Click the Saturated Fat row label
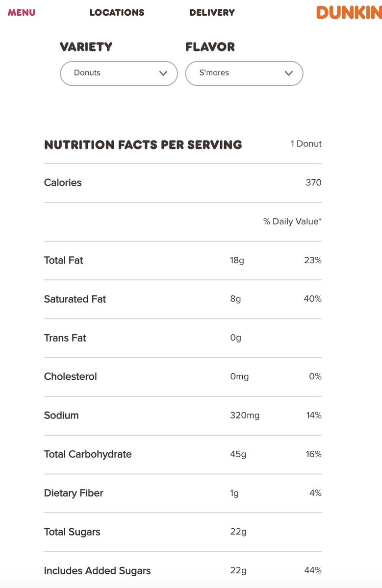Viewport: 382px width, 588px height. coord(75,299)
